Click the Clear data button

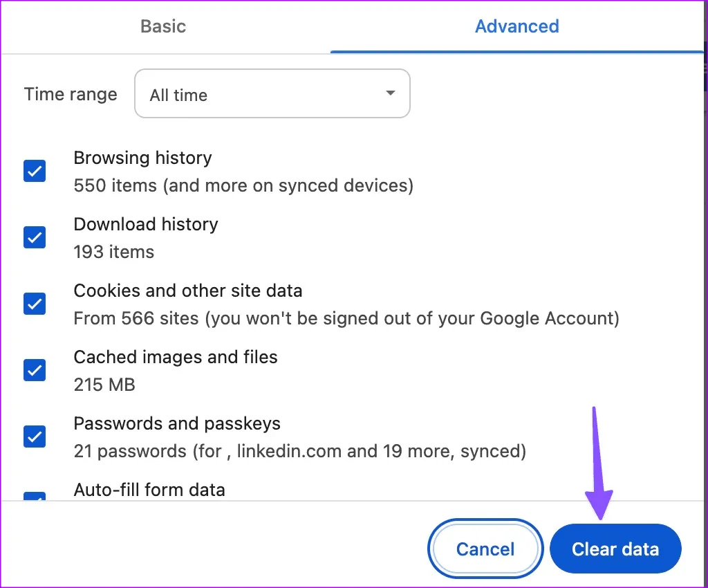[x=615, y=549]
